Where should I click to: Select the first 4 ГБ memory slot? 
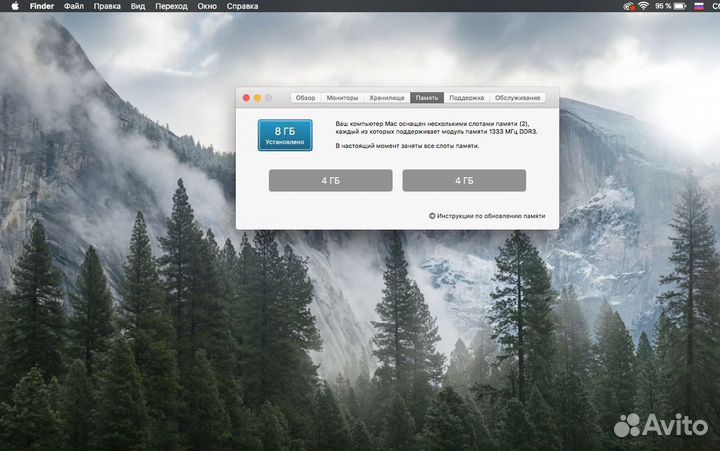(331, 180)
